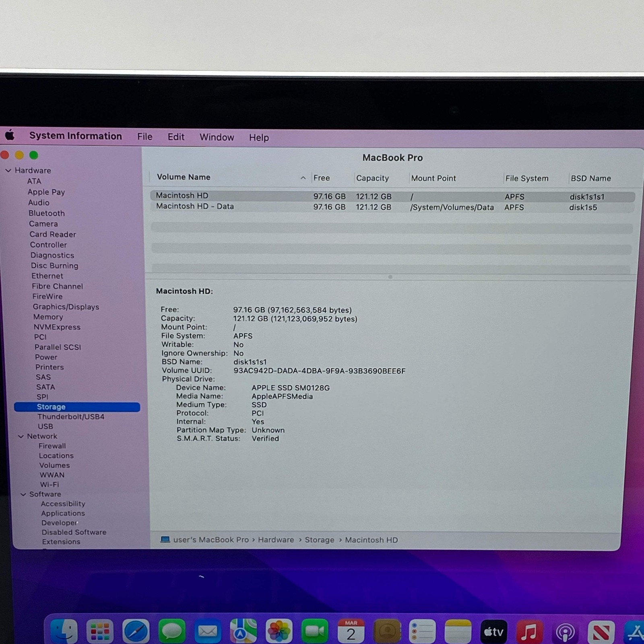This screenshot has height=644, width=644.
Task: Select NVMExpress in the sidebar
Action: pos(57,327)
